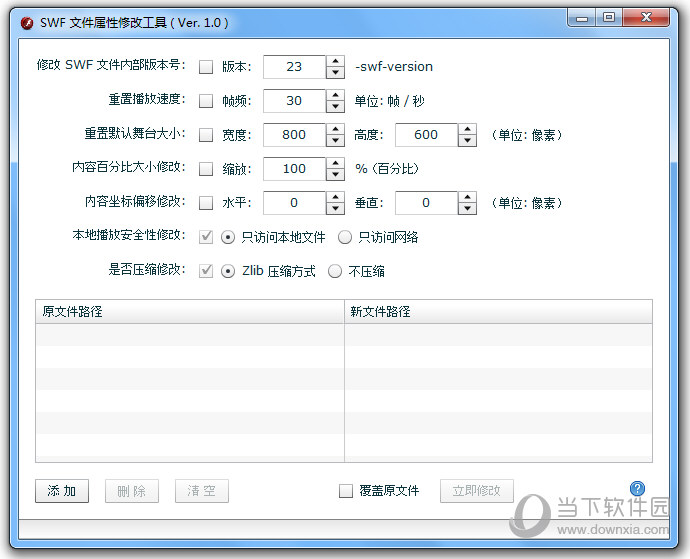Viewport: 690px width, 559px height.
Task: Decrease the 高度 value with down arrow
Action: [467, 140]
